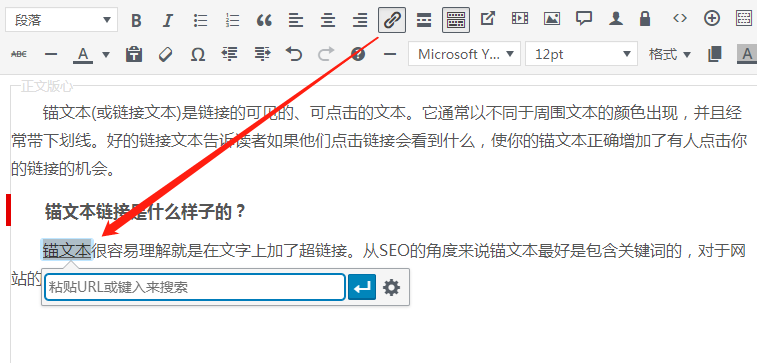Image resolution: width=757 pixels, height=363 pixels.
Task: Insert a numbered list
Action: (232, 20)
